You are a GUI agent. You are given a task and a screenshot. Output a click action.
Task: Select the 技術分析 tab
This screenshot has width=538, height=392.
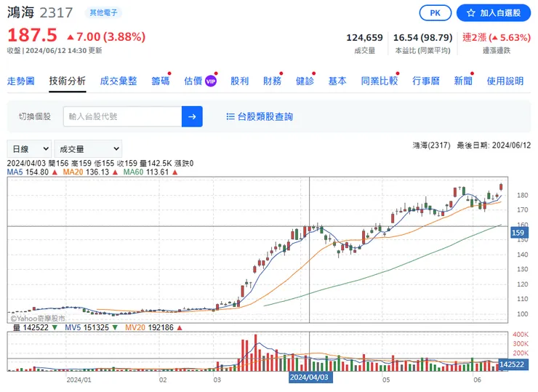point(67,81)
